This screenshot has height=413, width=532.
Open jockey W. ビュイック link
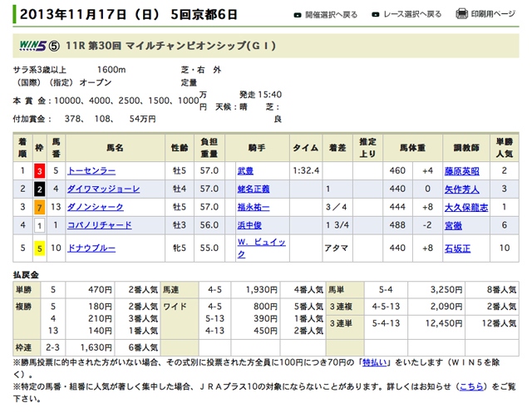pos(261,248)
